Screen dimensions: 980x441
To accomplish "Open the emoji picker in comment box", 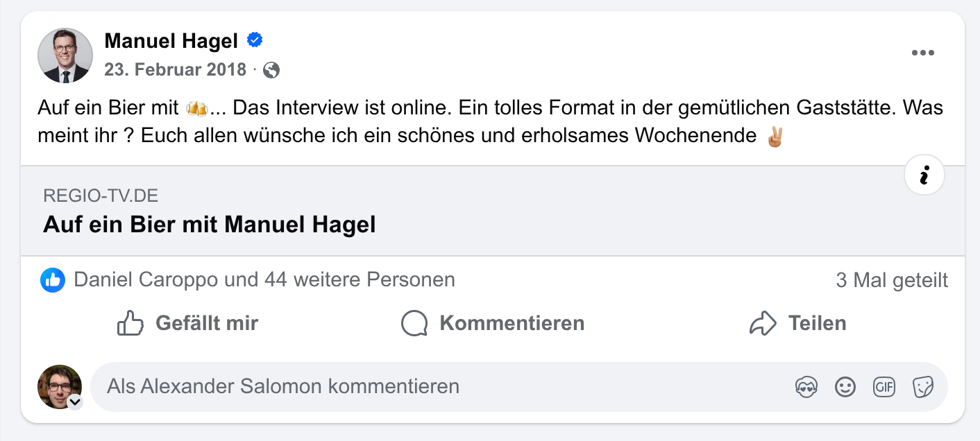I will pos(845,387).
